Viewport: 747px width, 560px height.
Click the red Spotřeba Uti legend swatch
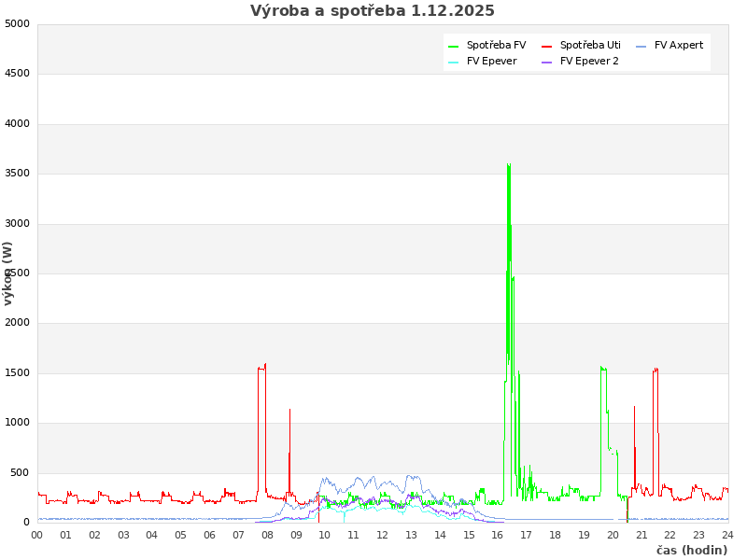547,46
